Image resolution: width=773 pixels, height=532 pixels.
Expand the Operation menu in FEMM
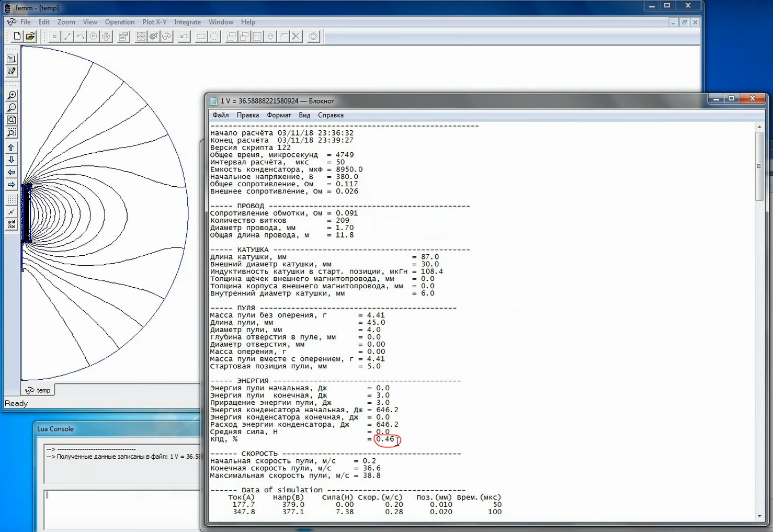(119, 22)
